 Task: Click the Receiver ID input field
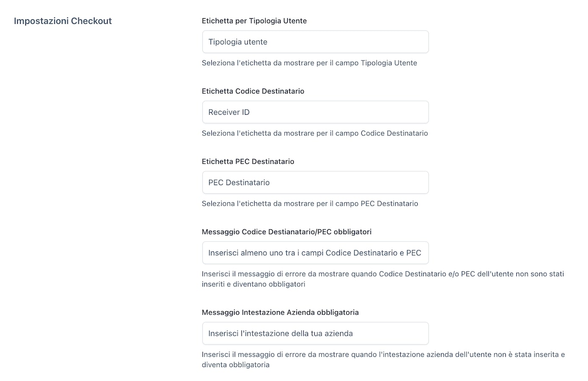pyautogui.click(x=315, y=112)
